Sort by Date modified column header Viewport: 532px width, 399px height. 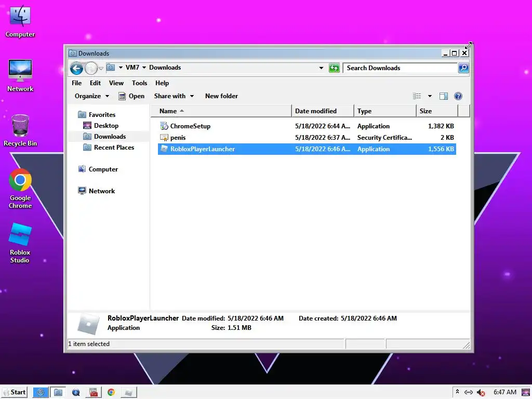323,111
